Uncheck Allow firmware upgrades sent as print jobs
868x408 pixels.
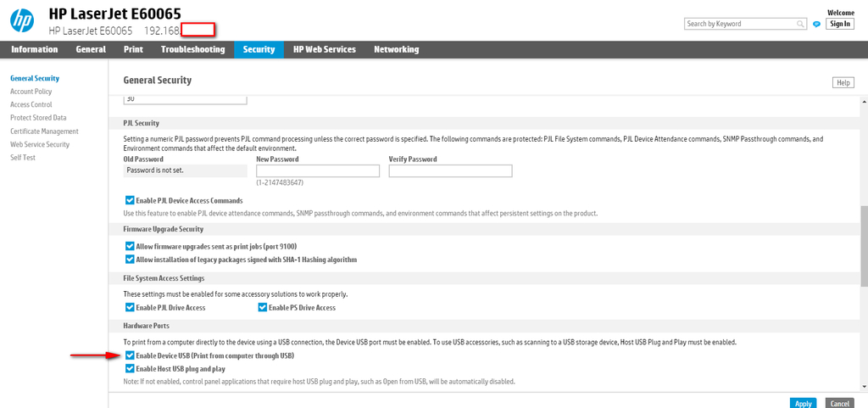tap(130, 246)
